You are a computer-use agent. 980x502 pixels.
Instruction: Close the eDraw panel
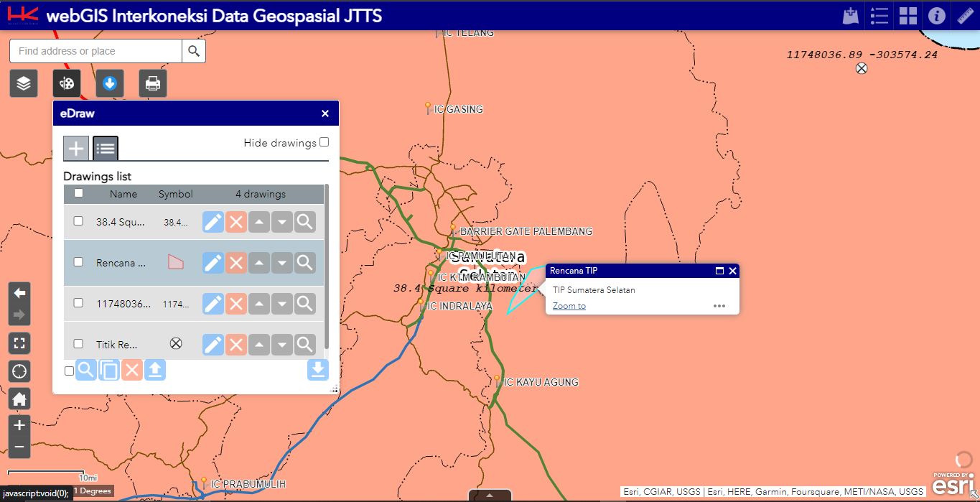[x=325, y=113]
